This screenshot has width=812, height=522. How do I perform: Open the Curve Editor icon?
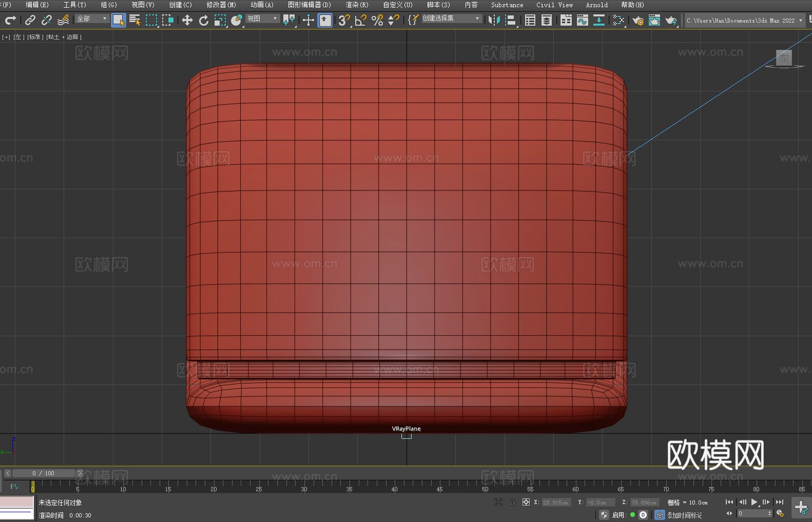(x=582, y=20)
